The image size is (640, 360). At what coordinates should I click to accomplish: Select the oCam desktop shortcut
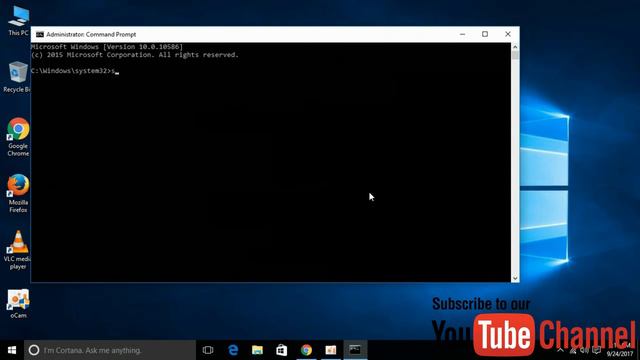pyautogui.click(x=18, y=304)
